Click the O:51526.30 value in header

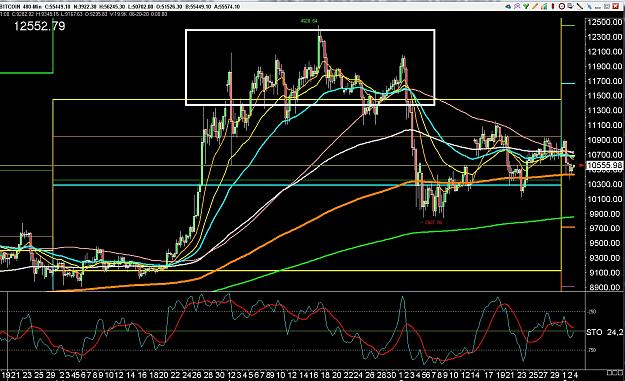pyautogui.click(x=168, y=7)
